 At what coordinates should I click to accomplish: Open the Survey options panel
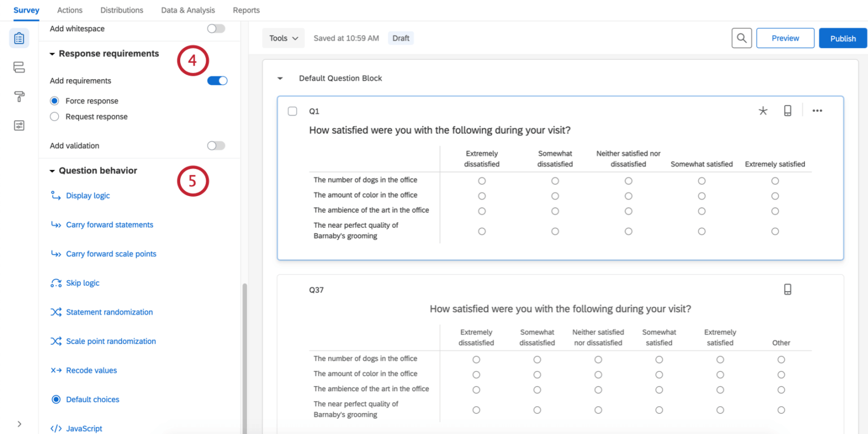[19, 125]
